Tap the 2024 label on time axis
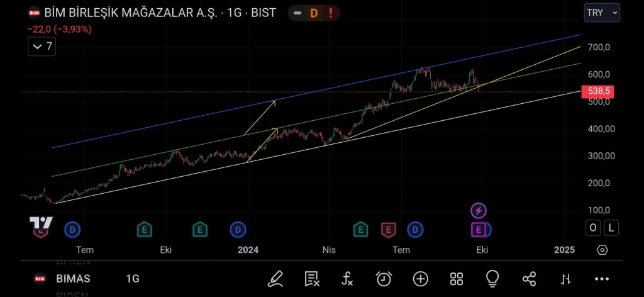This screenshot has height=297, width=644. coord(248,250)
